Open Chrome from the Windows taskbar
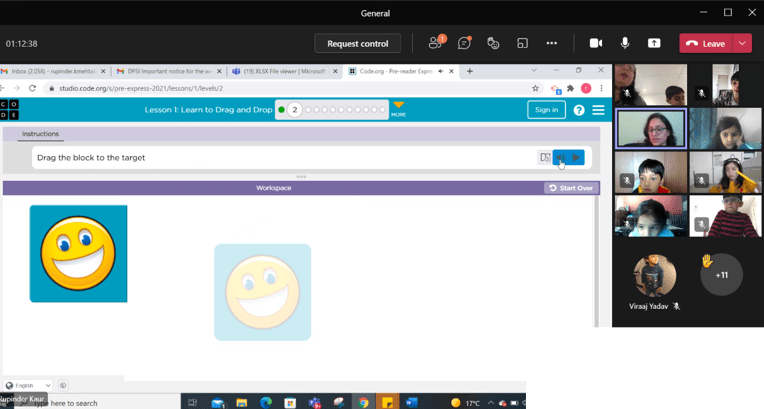This screenshot has height=409, width=764. click(x=364, y=402)
